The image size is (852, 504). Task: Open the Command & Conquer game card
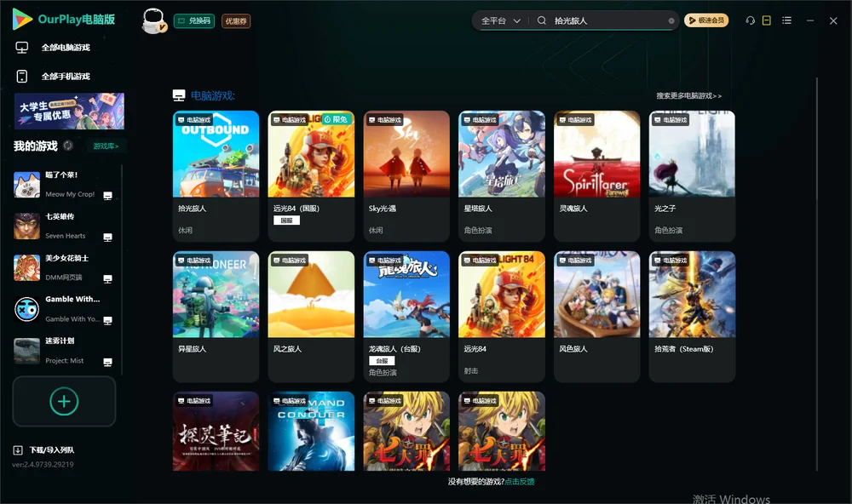point(311,432)
